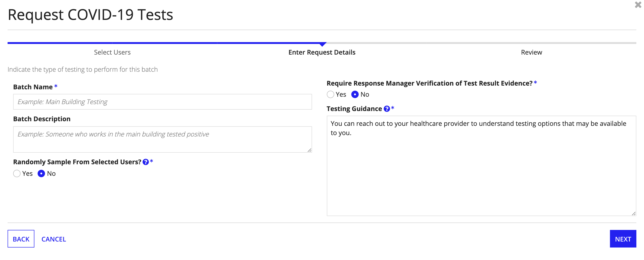Click the Testing Guidance resize handle

634,214
